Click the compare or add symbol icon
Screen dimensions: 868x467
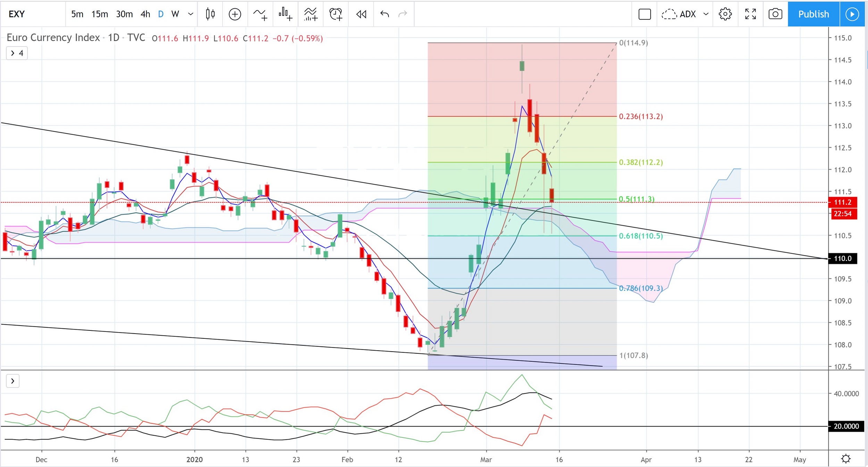pyautogui.click(x=235, y=14)
